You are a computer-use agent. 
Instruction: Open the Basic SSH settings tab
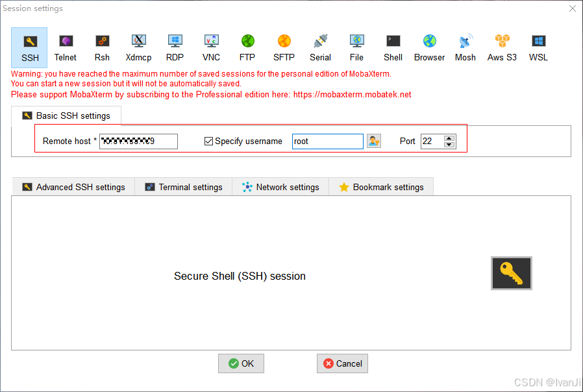[x=66, y=116]
